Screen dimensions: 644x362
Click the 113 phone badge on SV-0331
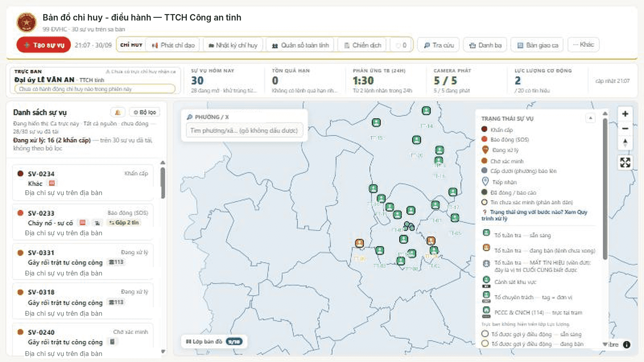(x=116, y=262)
